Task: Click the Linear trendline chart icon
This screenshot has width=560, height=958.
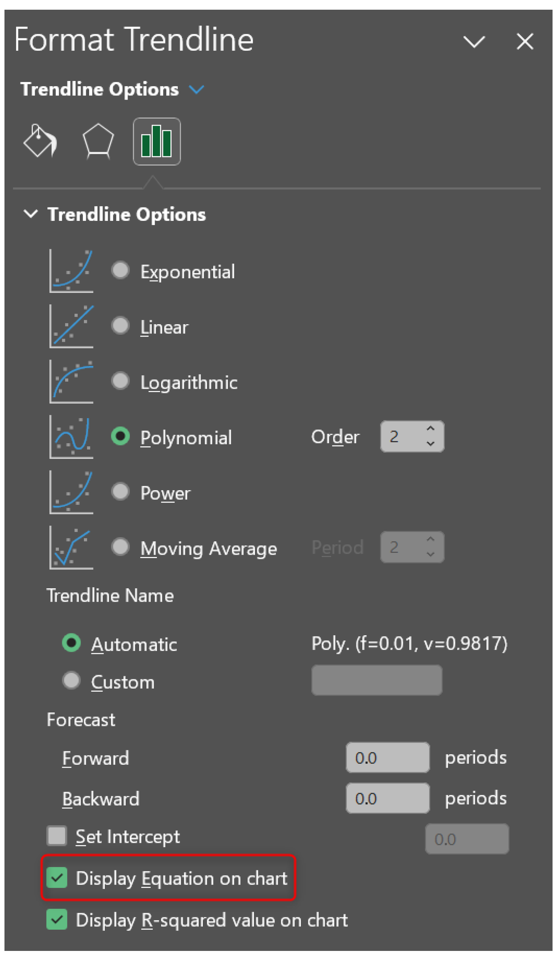Action: [72, 326]
